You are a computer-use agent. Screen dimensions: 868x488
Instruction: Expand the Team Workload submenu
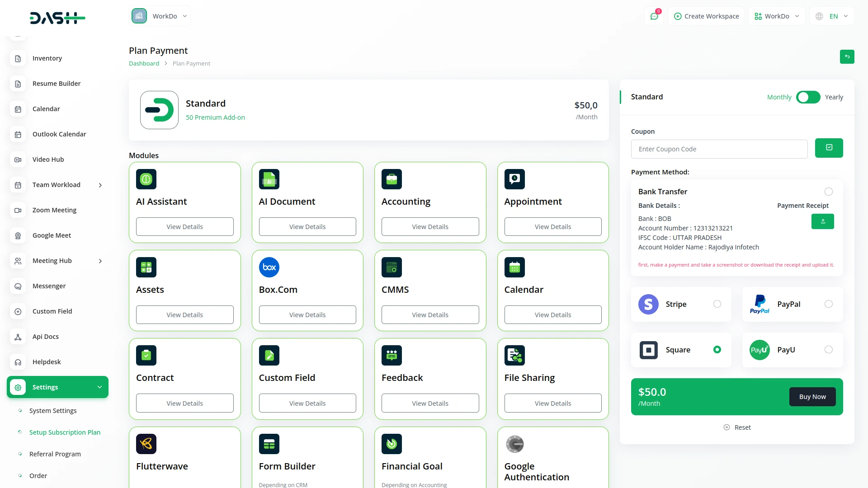pyautogui.click(x=57, y=185)
